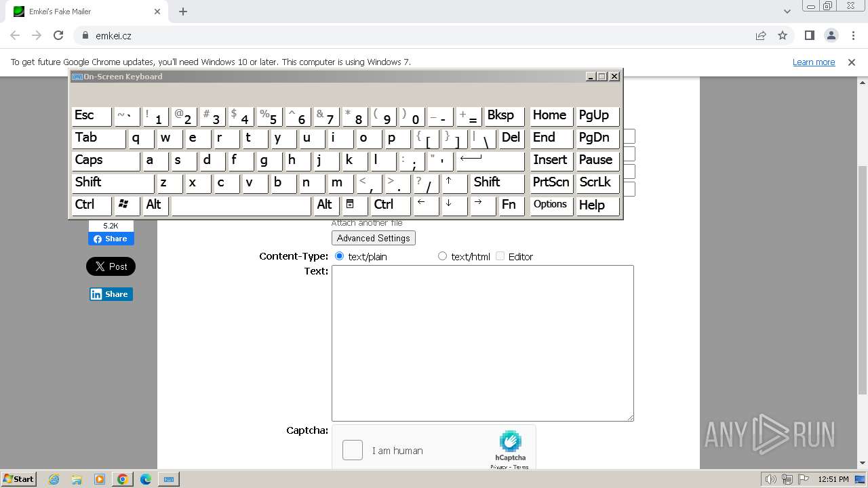Toggle the Editor checkbox
This screenshot has height=488, width=868.
(500, 256)
